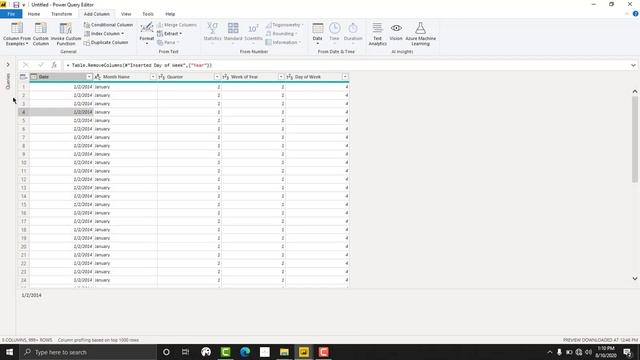
Task: Click the Merge Columns command
Action: click(x=177, y=25)
